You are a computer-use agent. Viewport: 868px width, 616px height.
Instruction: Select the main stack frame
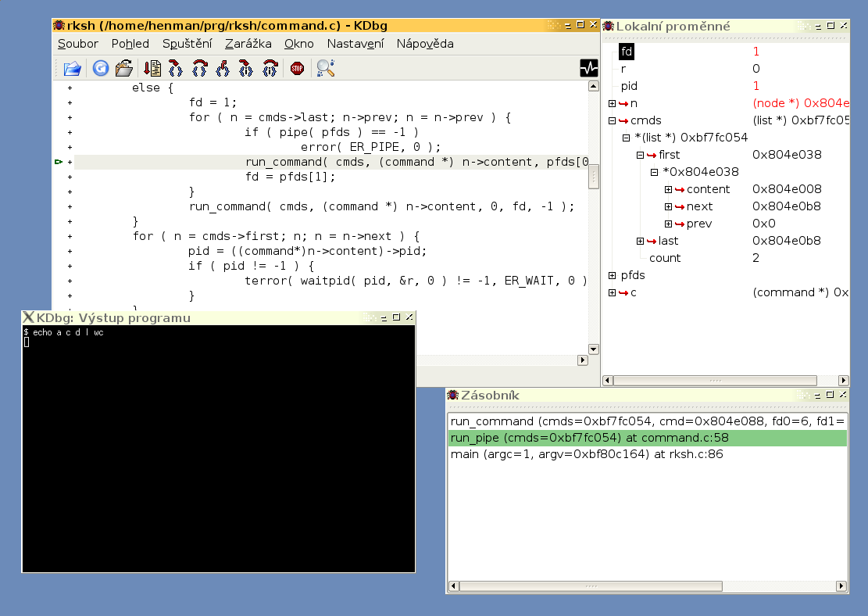647,454
